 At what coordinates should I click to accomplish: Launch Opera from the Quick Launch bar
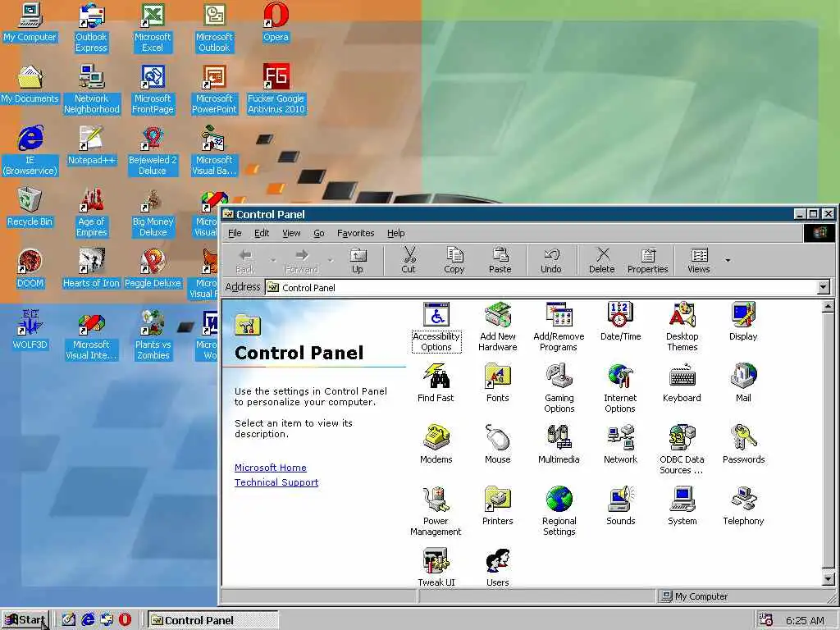point(125,620)
